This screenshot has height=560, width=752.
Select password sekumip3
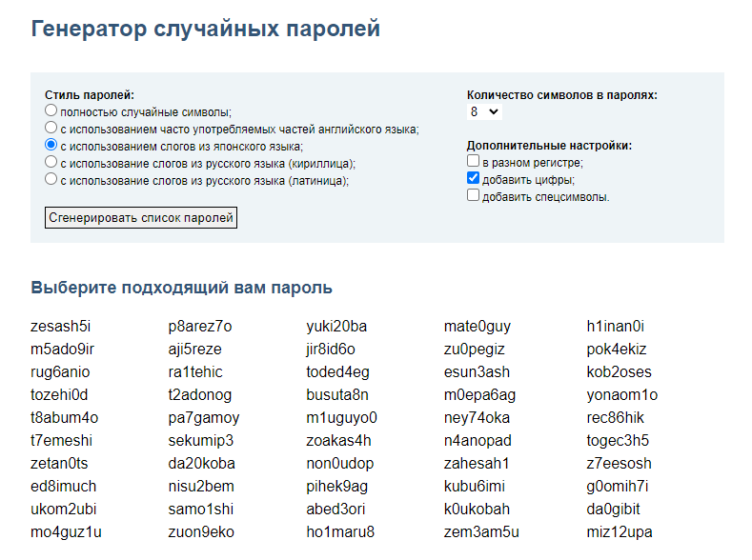pos(201,441)
